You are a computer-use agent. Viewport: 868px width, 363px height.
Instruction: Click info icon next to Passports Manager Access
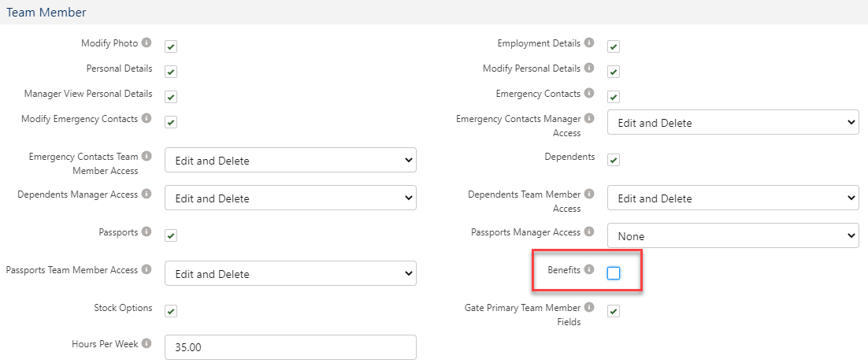[589, 232]
